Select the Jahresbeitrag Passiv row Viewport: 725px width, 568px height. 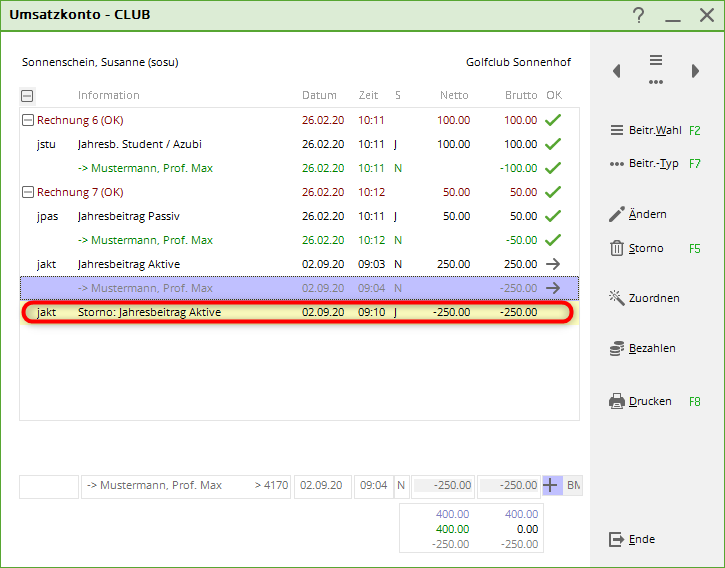129,216
